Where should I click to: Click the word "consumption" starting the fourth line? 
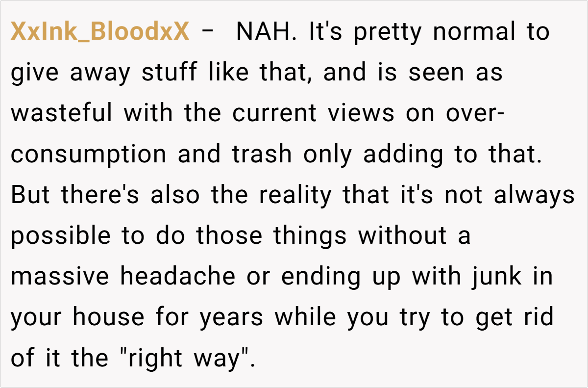click(89, 155)
